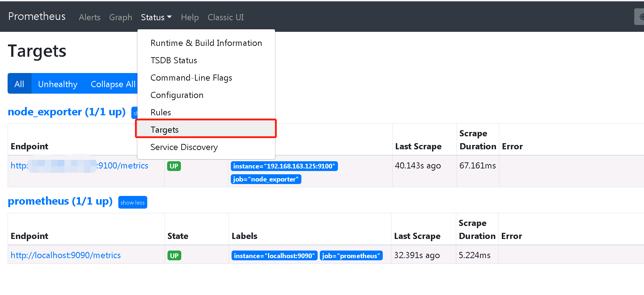
Task: Click show less button for prometheus
Action: coord(132,202)
